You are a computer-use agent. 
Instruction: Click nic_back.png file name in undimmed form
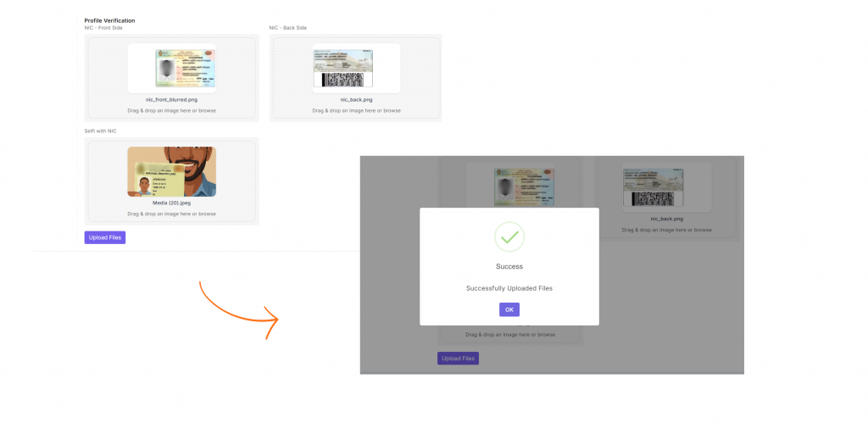point(356,100)
